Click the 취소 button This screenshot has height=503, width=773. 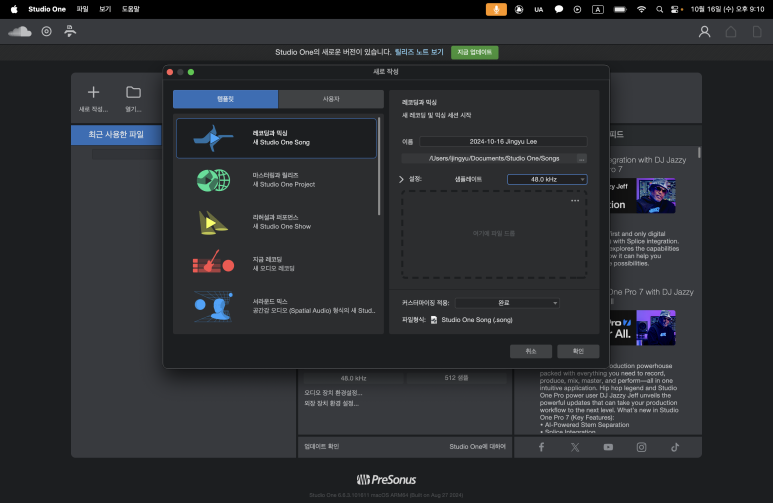530,351
